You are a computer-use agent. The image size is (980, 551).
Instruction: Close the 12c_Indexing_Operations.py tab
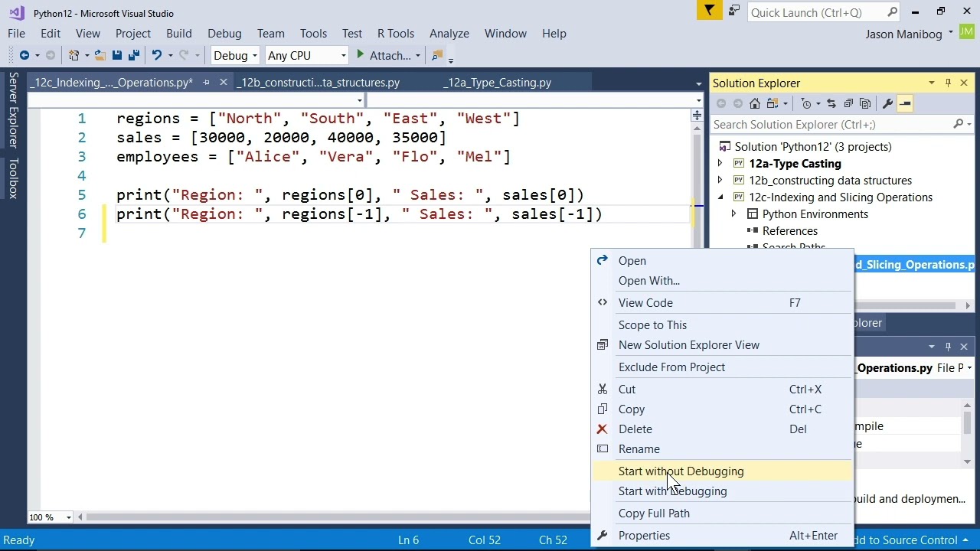pos(224,82)
